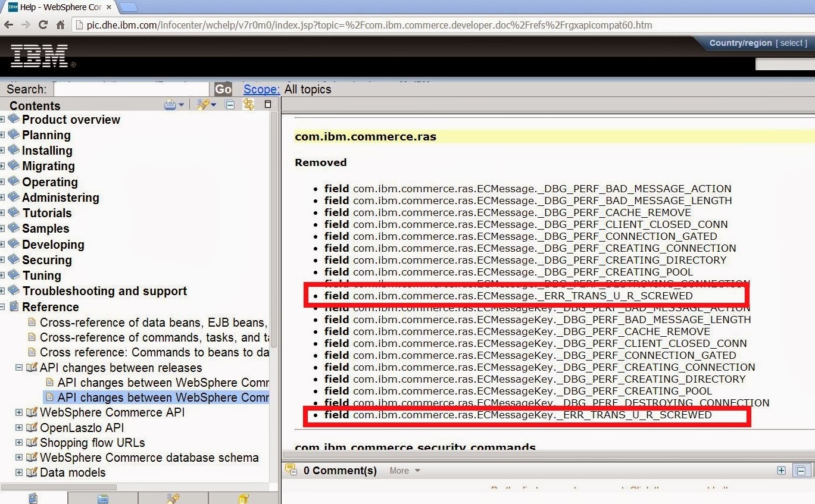
Task: Open the Administering topic
Action: coord(61,198)
